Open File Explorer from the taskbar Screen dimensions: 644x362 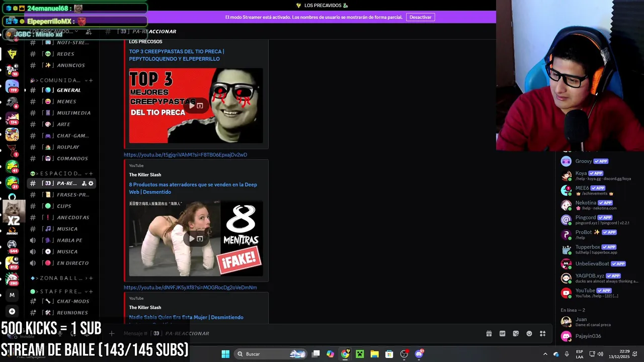[x=374, y=354]
